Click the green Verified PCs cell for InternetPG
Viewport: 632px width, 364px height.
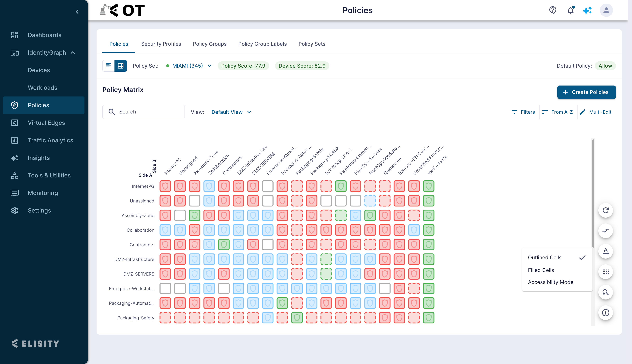click(428, 186)
